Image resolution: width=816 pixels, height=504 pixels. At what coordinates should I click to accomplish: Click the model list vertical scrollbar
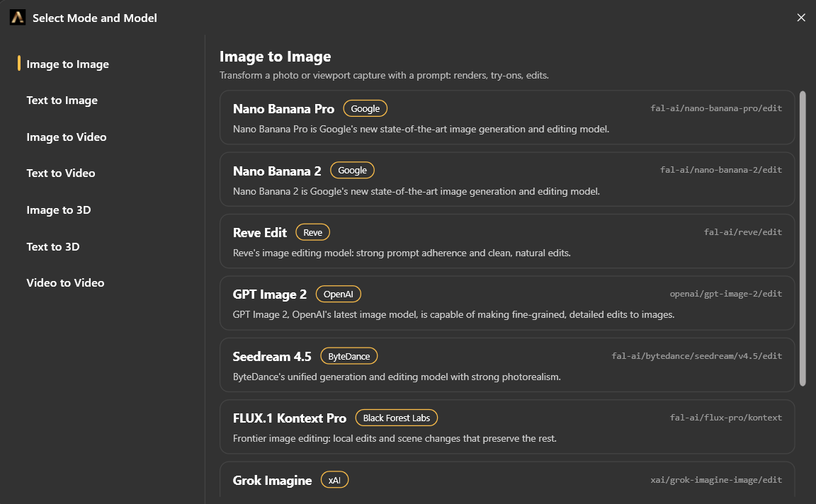coord(803,239)
